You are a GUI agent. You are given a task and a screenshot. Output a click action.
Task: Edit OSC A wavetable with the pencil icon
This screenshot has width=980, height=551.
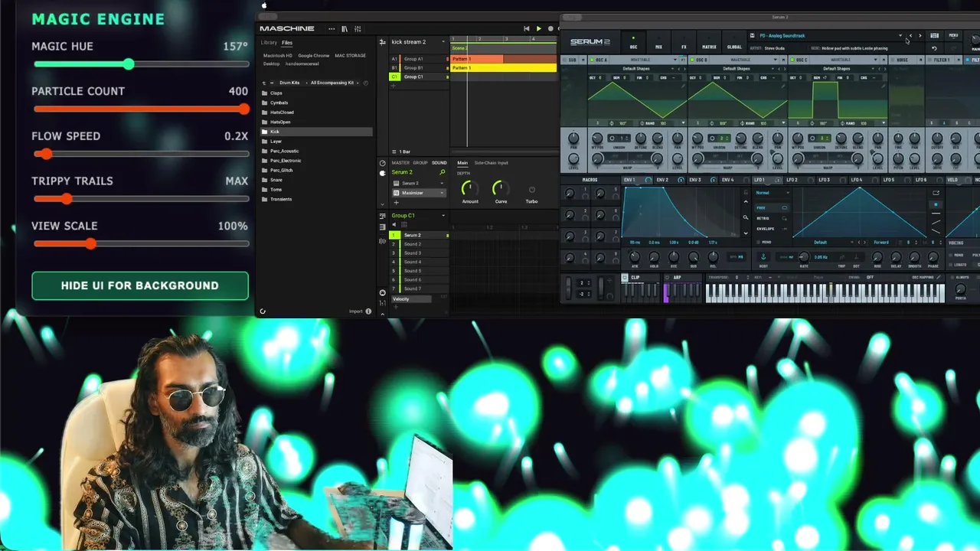[x=684, y=86]
